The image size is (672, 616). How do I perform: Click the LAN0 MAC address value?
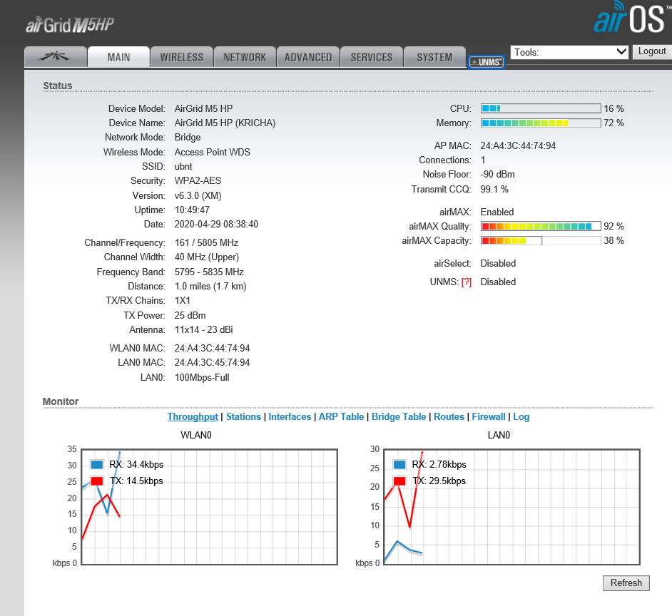tap(212, 362)
